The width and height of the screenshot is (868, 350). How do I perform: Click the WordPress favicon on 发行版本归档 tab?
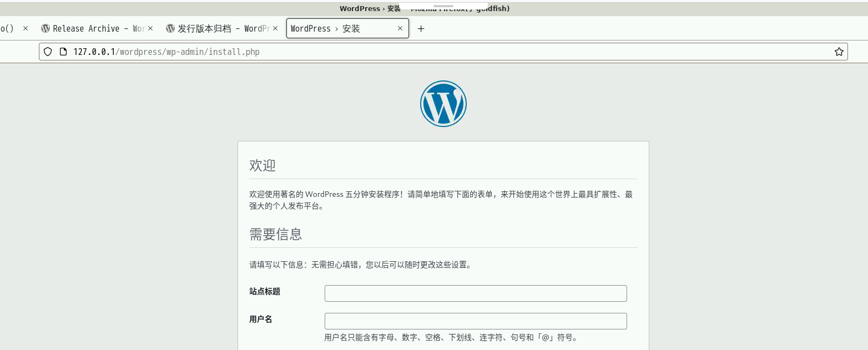[170, 28]
